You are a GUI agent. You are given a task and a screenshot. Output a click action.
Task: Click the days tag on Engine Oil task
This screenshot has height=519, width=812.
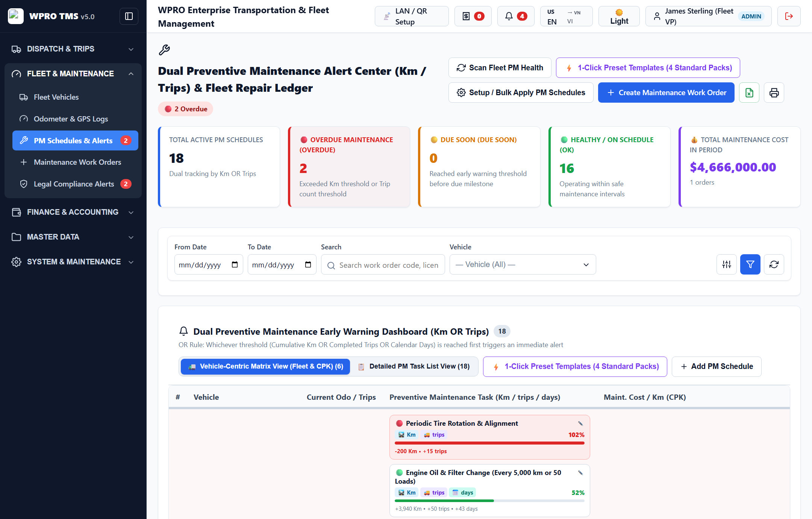[462, 493]
